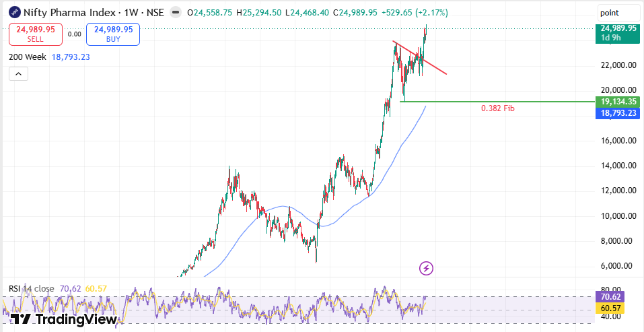
Task: Click the 22,000.00 price axis tick
Action: pos(618,65)
